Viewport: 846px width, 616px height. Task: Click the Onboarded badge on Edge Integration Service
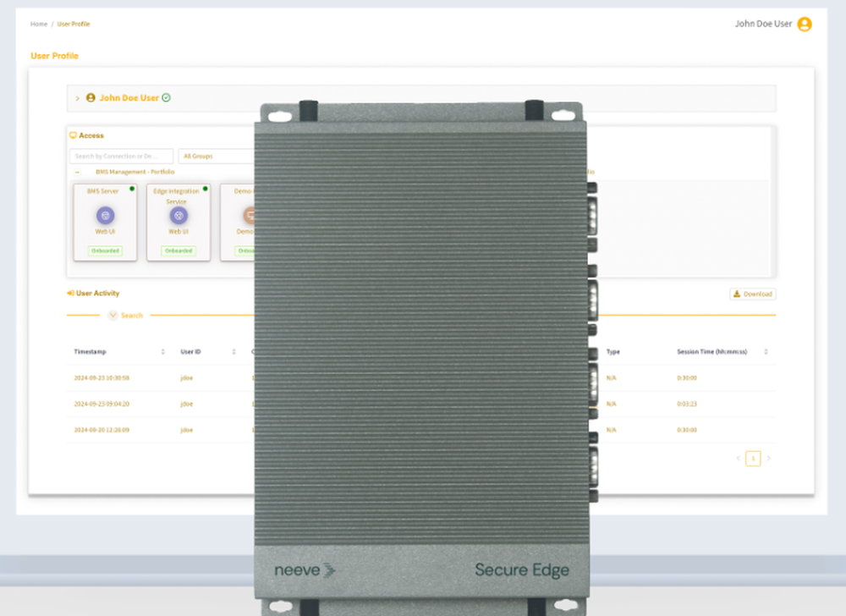(179, 250)
